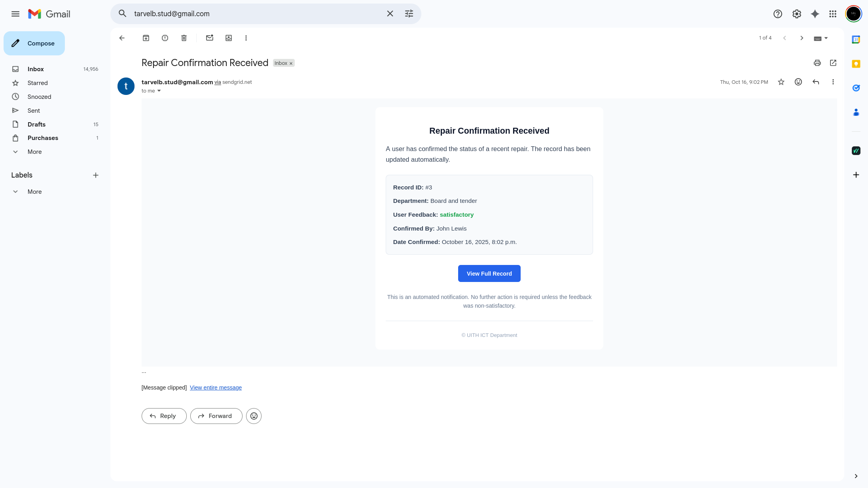Click into the mail search field
This screenshot has height=488, width=868.
(253, 14)
